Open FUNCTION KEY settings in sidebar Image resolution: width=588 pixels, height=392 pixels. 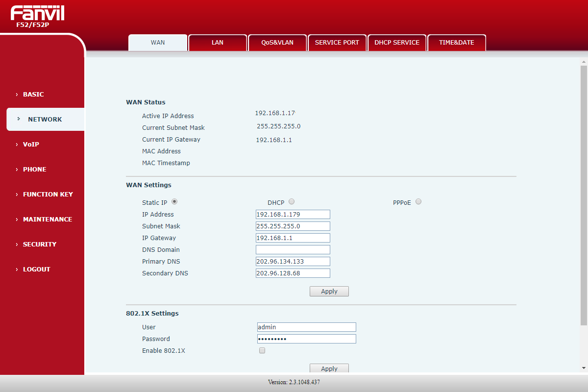48,195
